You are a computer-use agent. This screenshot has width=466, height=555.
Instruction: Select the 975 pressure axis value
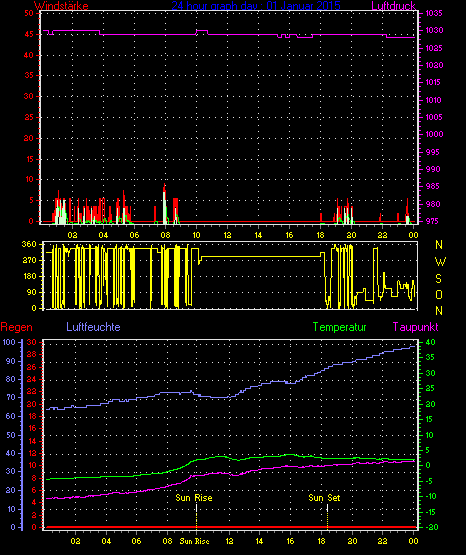point(432,221)
